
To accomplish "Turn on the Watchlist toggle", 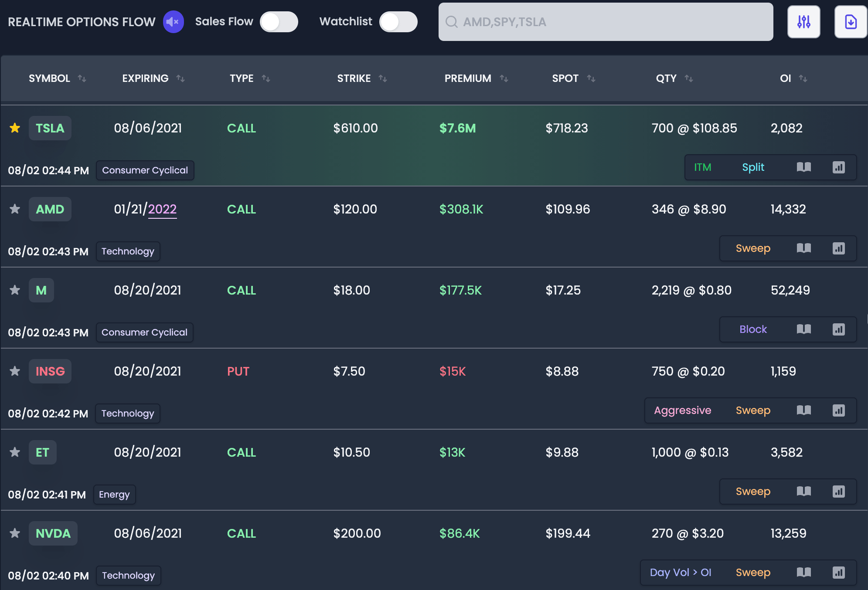I will [x=398, y=21].
